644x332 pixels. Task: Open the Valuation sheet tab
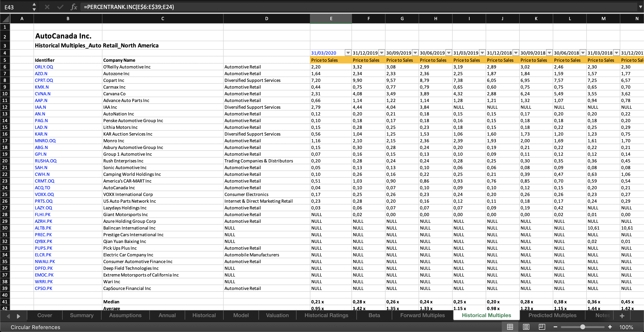[x=277, y=315]
